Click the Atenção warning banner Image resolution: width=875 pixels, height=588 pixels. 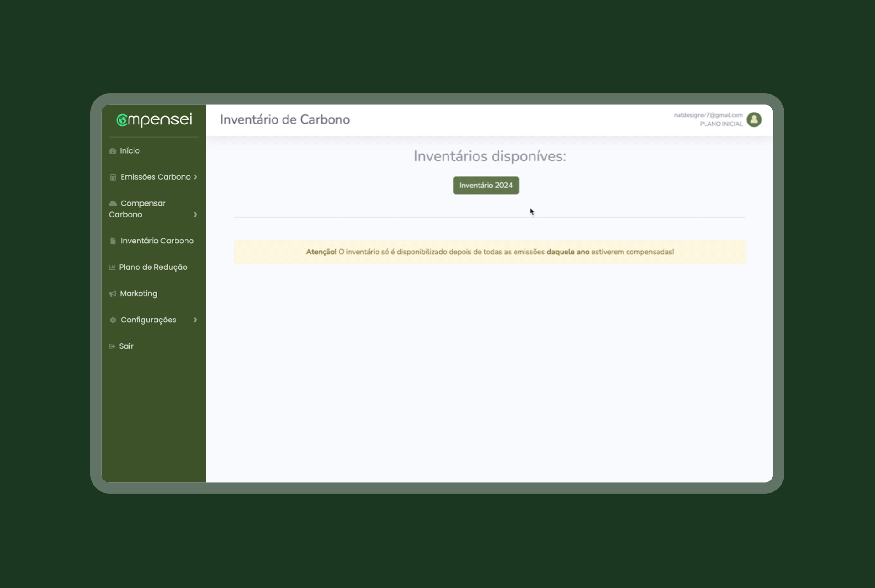point(489,252)
